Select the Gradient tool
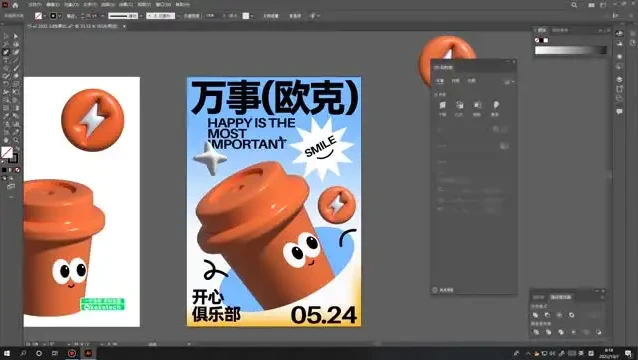638x360 pixels. click(x=16, y=108)
